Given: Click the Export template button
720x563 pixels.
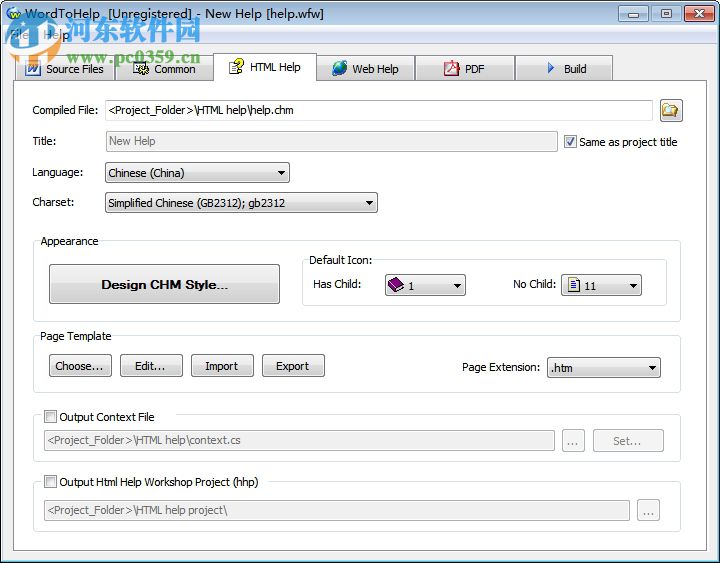Looking at the screenshot, I should (x=293, y=366).
